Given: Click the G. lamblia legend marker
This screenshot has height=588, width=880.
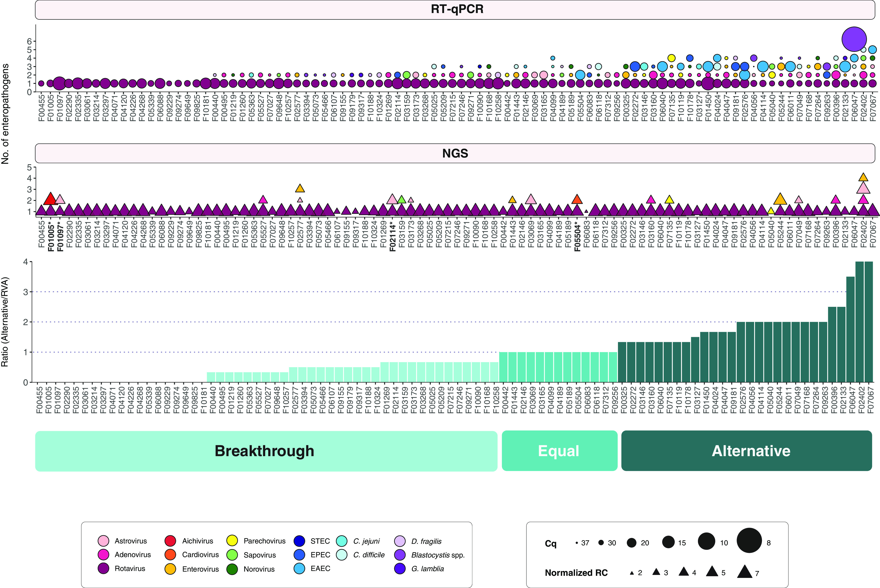Looking at the screenshot, I should point(400,568).
